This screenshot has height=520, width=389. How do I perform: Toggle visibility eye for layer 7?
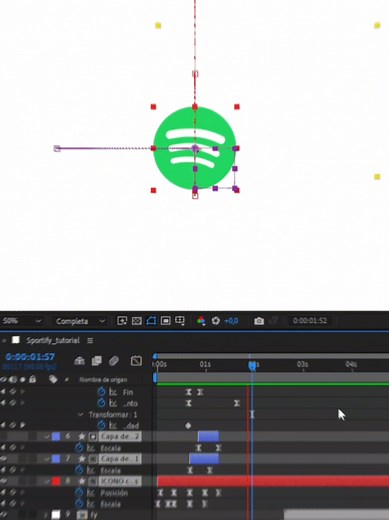coord(4,459)
